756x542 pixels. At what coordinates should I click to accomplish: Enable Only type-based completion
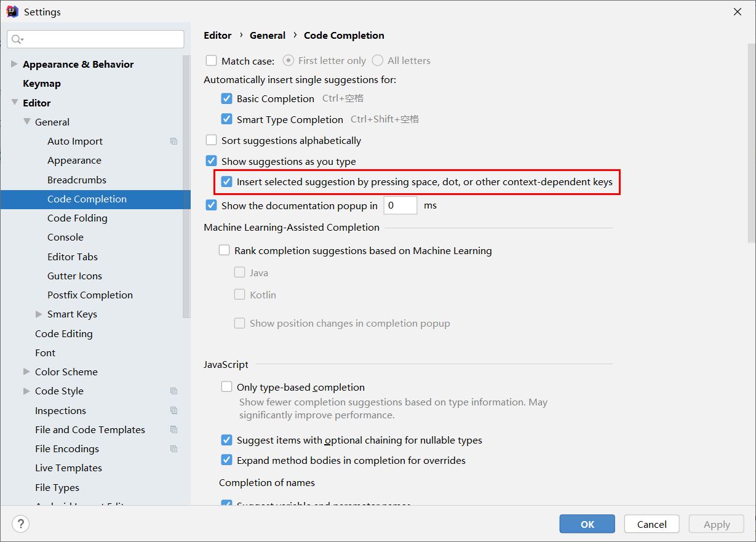pos(227,387)
